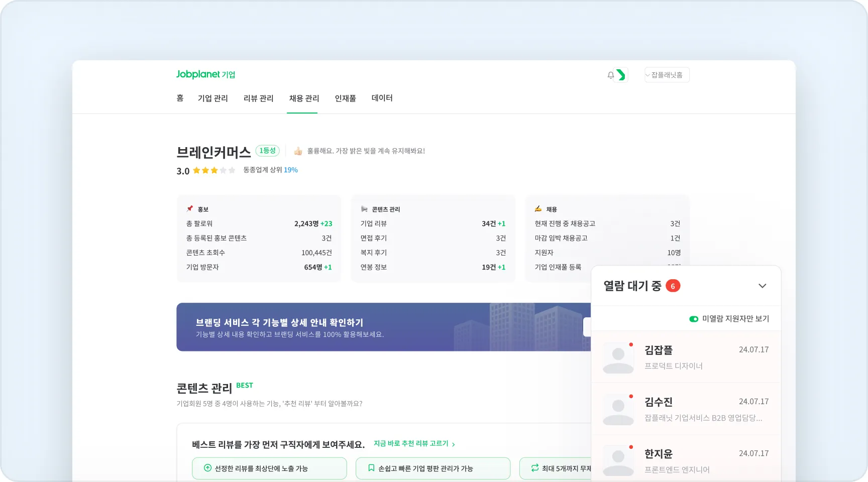Click 김잡플's profile avatar

click(x=618, y=358)
